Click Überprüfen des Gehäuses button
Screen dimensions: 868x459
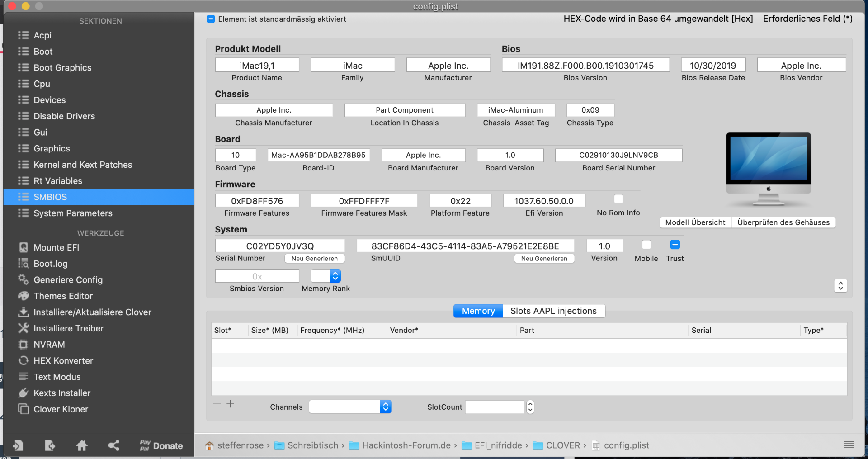[x=783, y=222]
